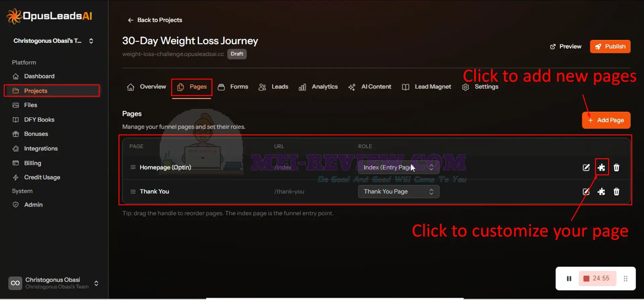This screenshot has width=644, height=300.
Task: Click the Preview button
Action: (565, 46)
